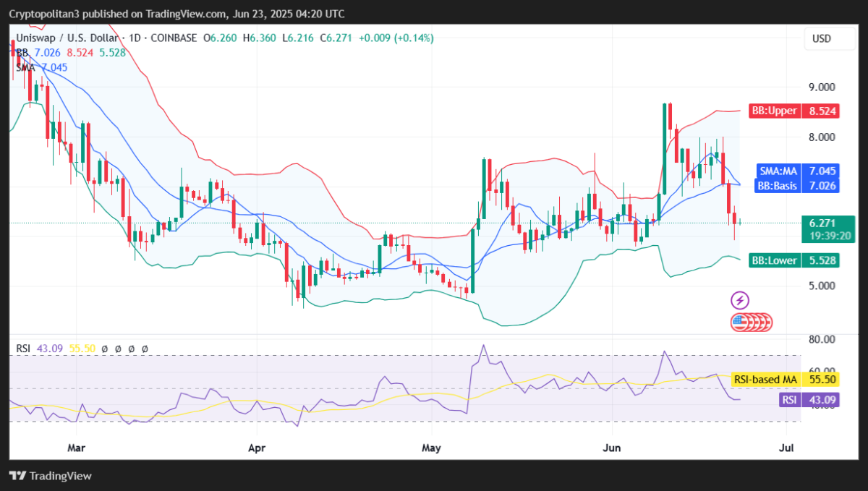This screenshot has width=868, height=491.
Task: Click the 5.000 price scale label
Action: (x=823, y=285)
